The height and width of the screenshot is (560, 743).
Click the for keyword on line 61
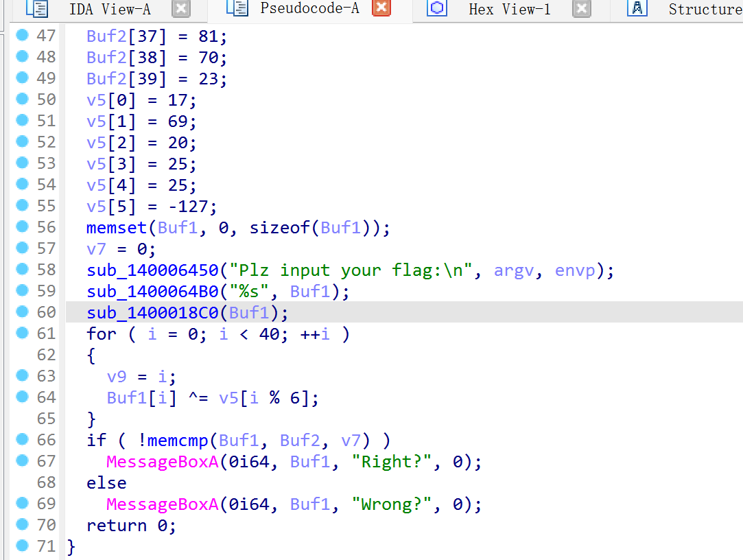tap(102, 334)
